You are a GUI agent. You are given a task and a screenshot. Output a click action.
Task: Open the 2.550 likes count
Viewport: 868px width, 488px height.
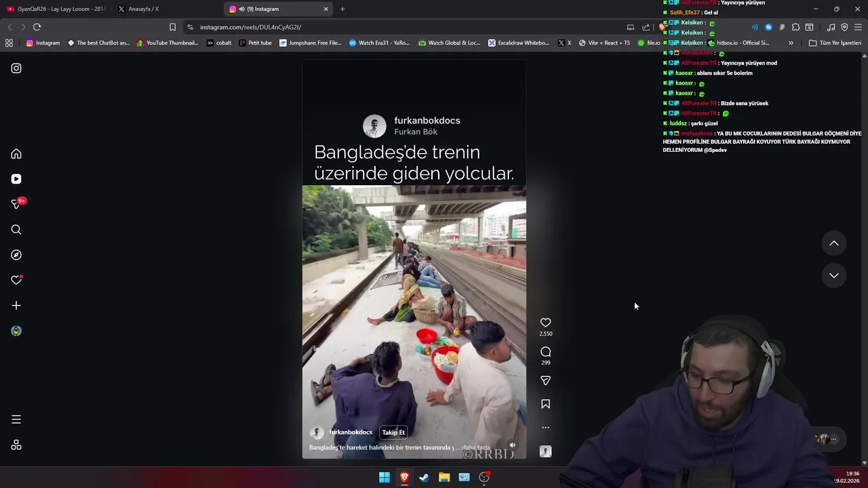click(545, 334)
